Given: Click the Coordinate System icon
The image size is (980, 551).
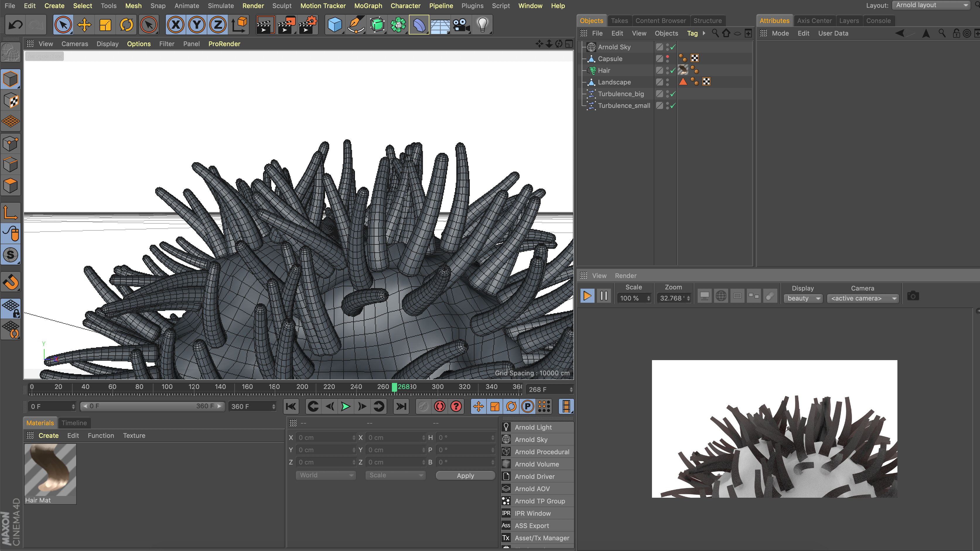Looking at the screenshot, I should point(239,25).
